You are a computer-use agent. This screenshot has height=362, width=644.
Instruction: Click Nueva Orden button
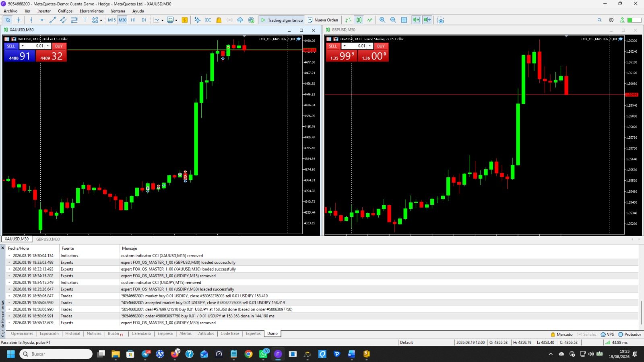tap(323, 20)
